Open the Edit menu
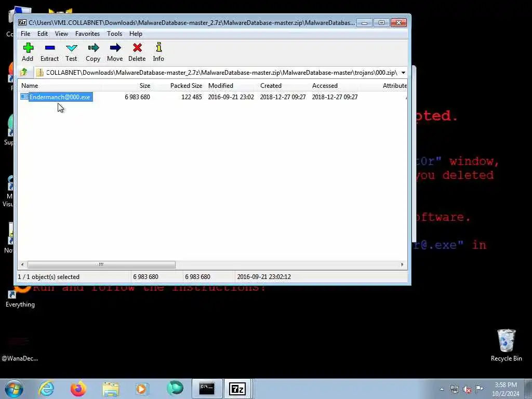This screenshot has width=532, height=399. (x=43, y=34)
